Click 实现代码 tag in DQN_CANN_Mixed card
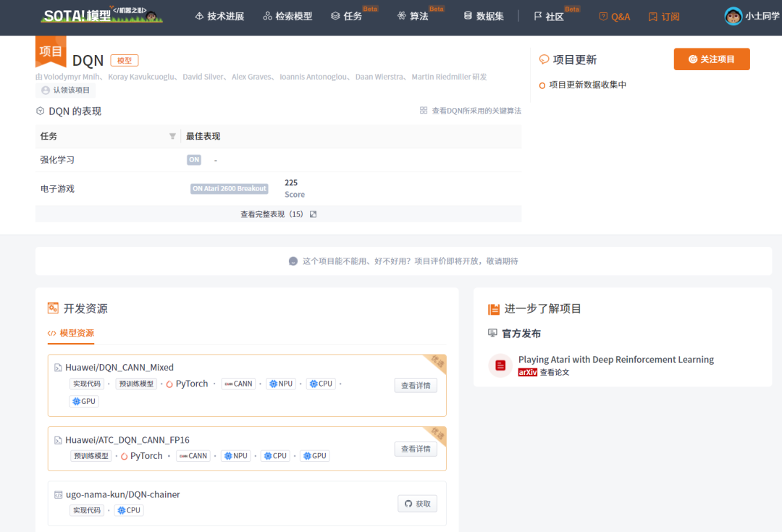782x532 pixels. [87, 384]
